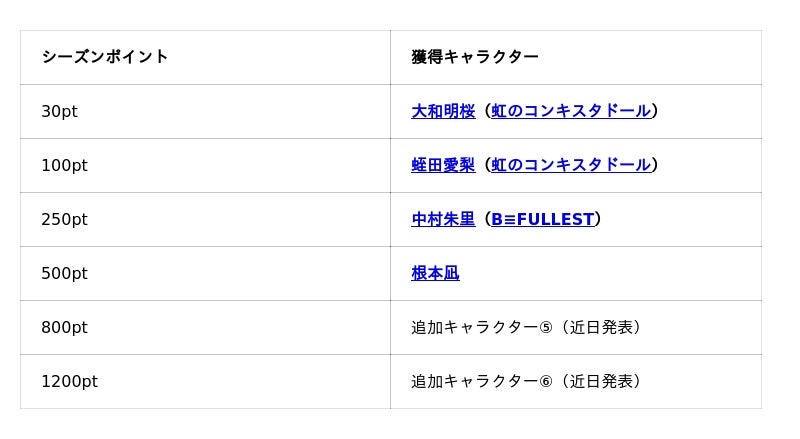Select the 1200pt table cell

[69, 381]
